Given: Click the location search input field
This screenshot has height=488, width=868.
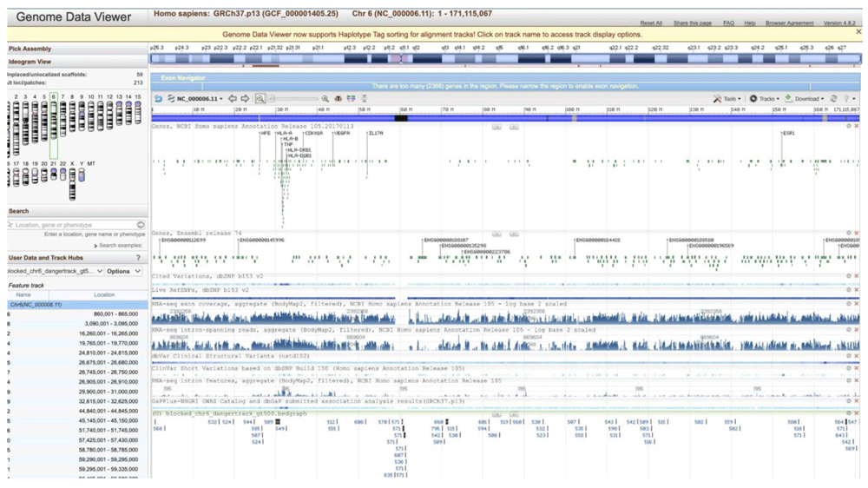Looking at the screenshot, I should [x=74, y=225].
